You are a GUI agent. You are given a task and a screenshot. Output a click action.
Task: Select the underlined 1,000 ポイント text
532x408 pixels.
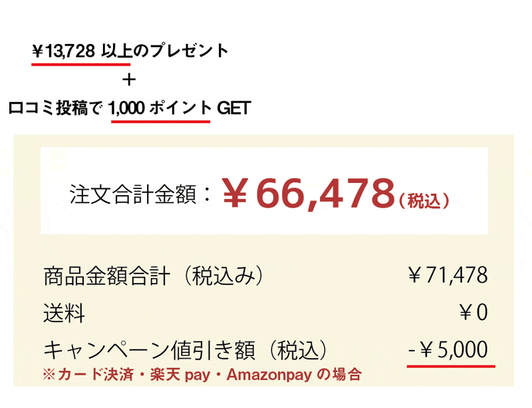[x=161, y=108]
